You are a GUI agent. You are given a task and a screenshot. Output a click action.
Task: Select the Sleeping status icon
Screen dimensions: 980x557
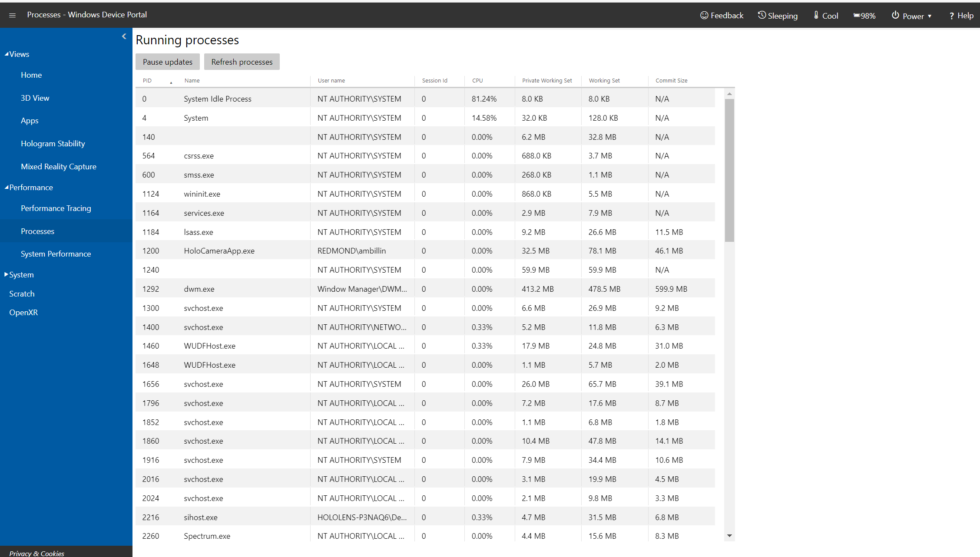[x=762, y=14]
